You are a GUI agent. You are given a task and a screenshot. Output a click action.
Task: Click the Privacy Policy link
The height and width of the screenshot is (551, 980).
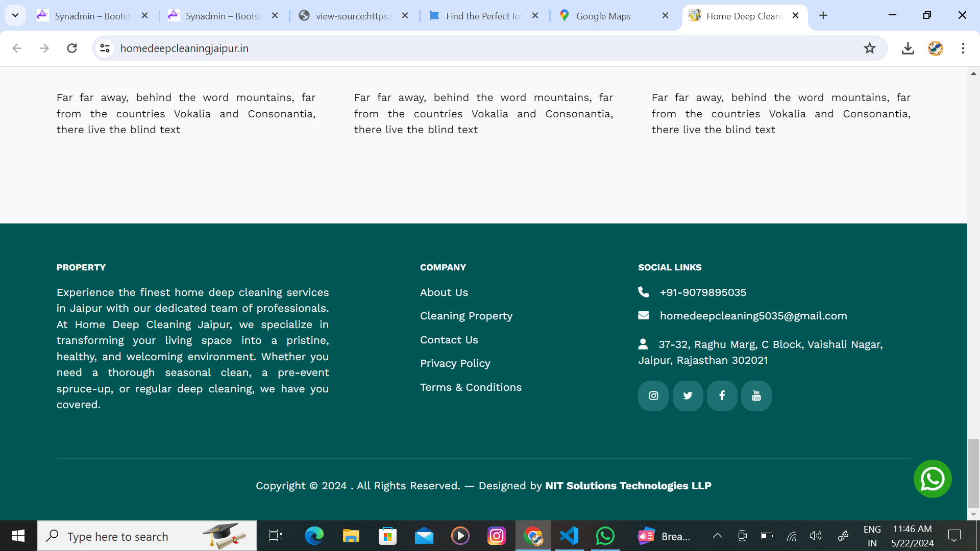tap(455, 363)
